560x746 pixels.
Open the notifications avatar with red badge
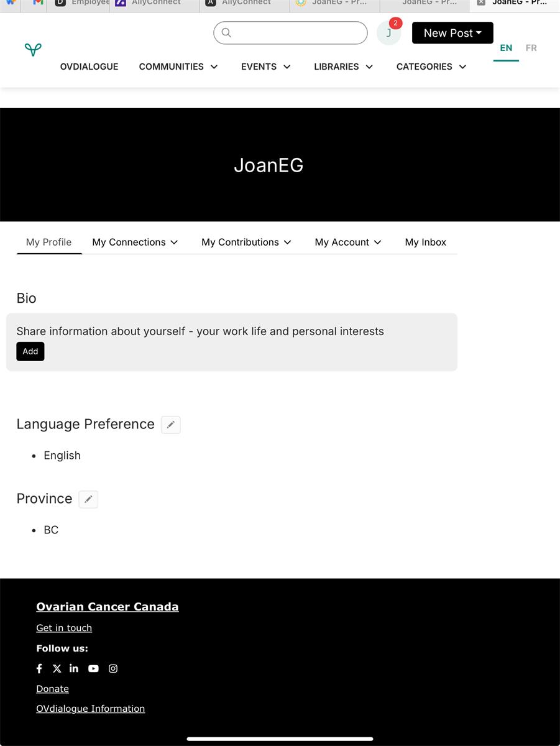(389, 33)
